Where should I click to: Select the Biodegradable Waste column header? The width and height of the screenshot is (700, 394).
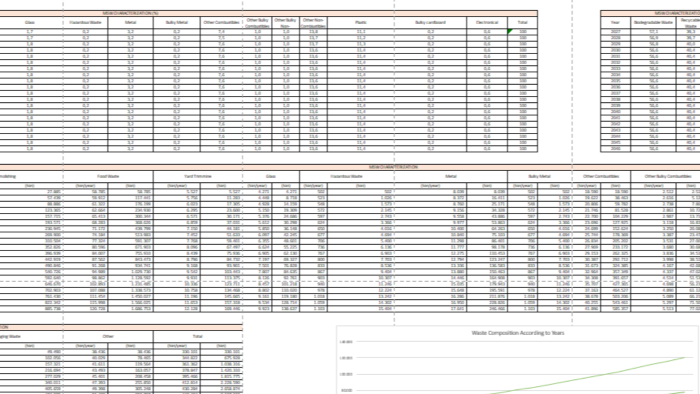(x=653, y=22)
